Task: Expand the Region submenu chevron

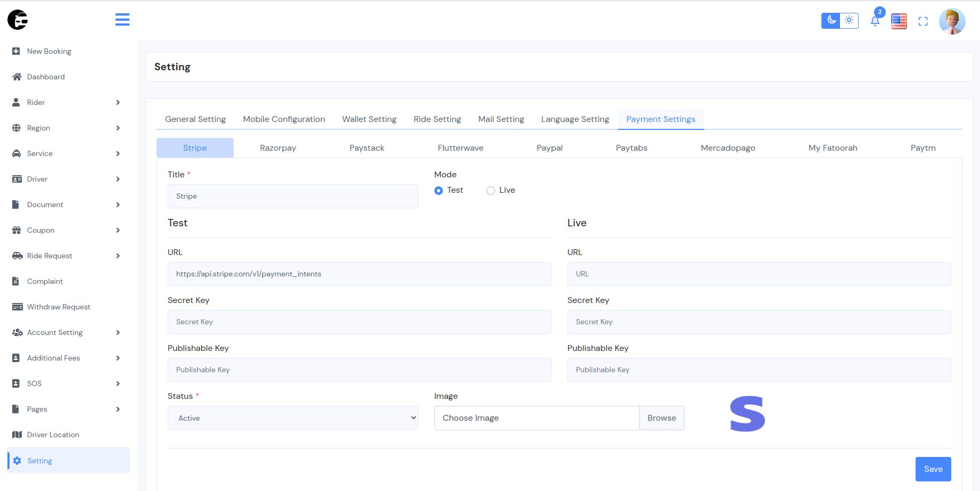Action: [118, 128]
